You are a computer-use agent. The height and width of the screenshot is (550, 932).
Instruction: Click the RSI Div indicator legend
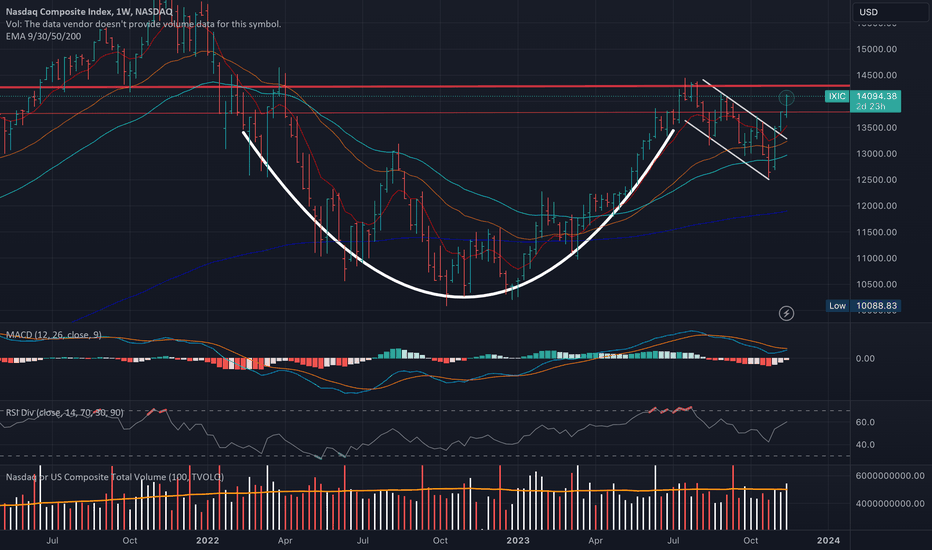[65, 413]
